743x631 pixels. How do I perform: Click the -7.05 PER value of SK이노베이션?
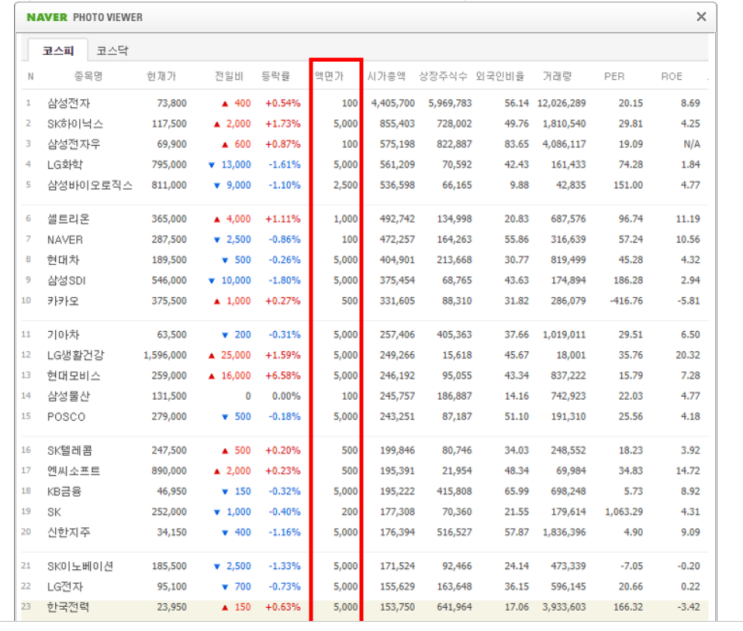[631, 566]
